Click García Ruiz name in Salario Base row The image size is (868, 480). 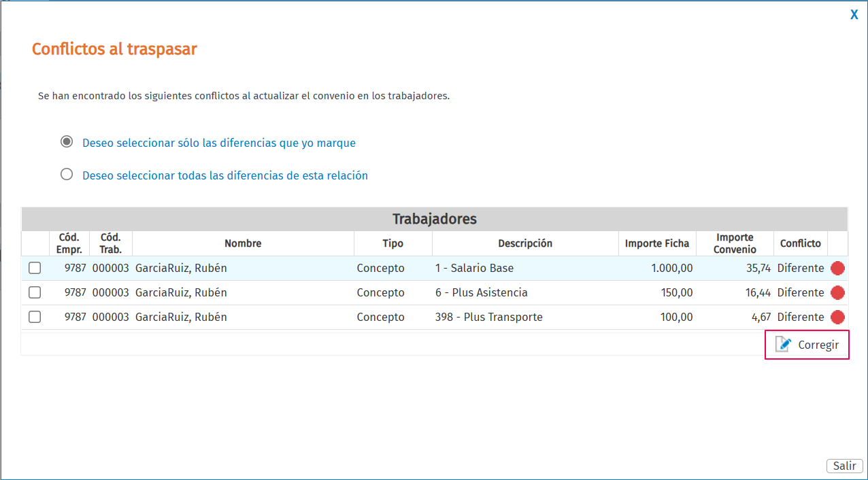[x=181, y=268]
